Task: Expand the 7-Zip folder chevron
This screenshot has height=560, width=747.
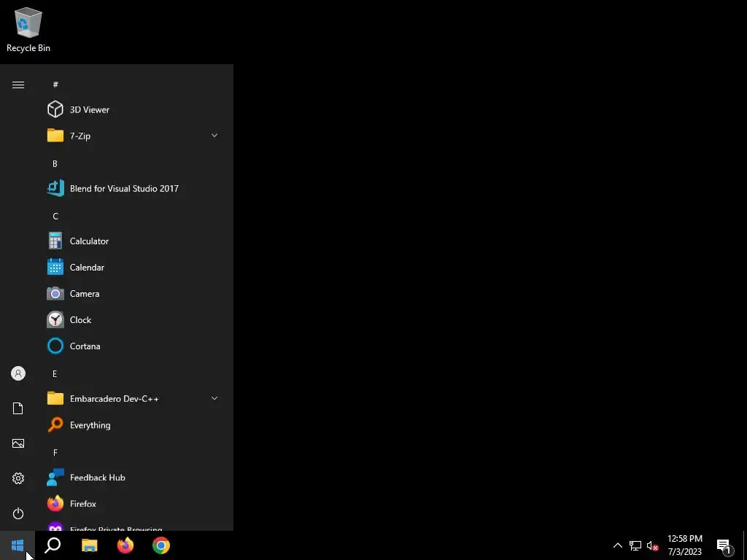Action: pos(214,136)
